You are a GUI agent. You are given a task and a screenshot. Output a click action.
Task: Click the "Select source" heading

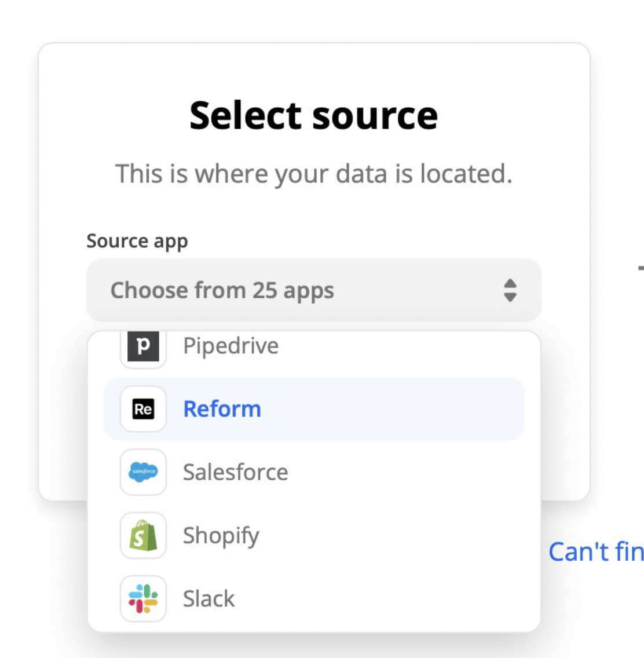(x=313, y=115)
